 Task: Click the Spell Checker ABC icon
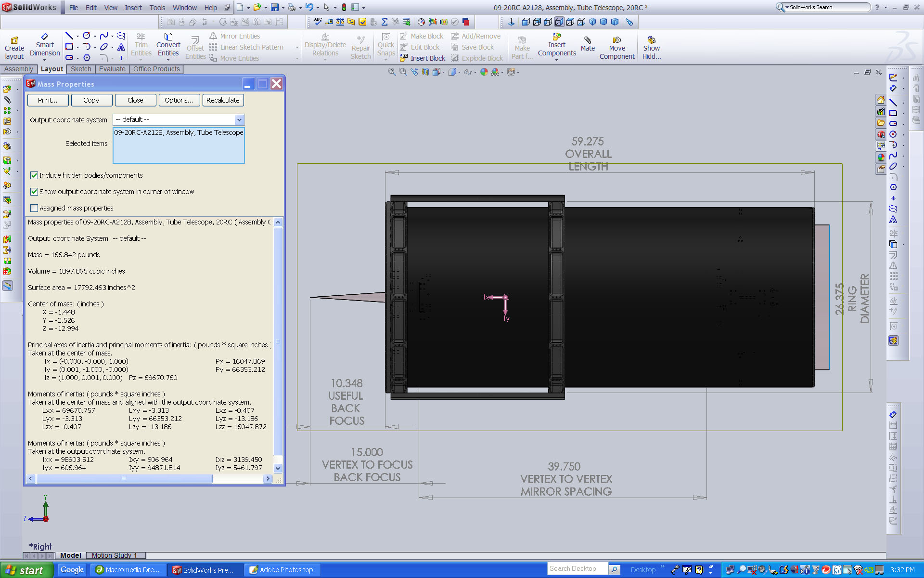pos(318,22)
